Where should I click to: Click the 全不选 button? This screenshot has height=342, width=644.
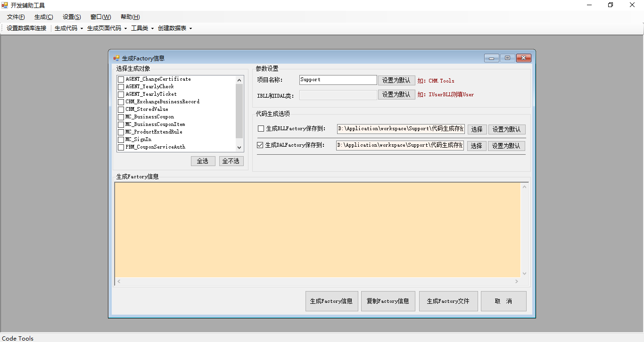231,161
